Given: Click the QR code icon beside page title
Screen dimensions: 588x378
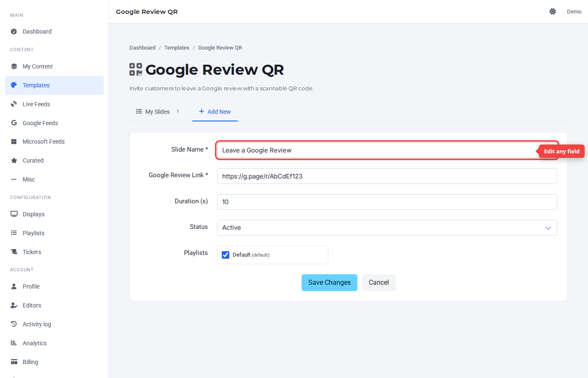Looking at the screenshot, I should tap(136, 69).
